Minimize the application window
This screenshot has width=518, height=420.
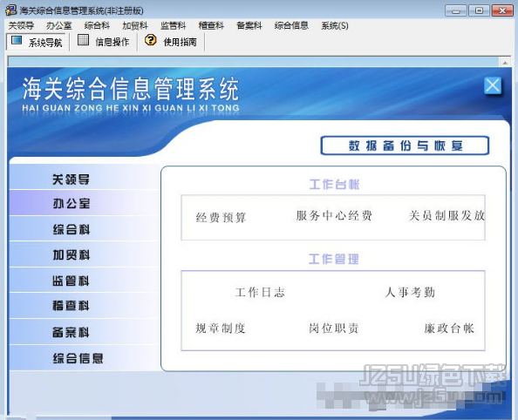click(456, 11)
